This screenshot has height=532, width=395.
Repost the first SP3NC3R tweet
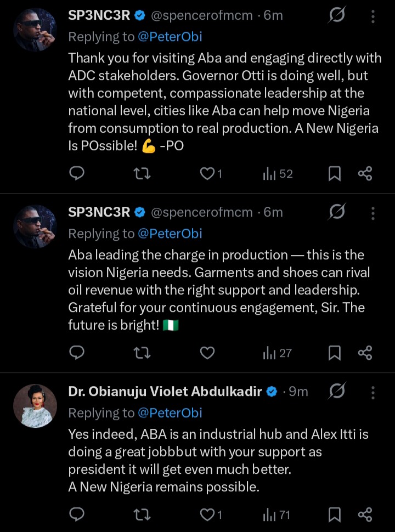coord(142,174)
